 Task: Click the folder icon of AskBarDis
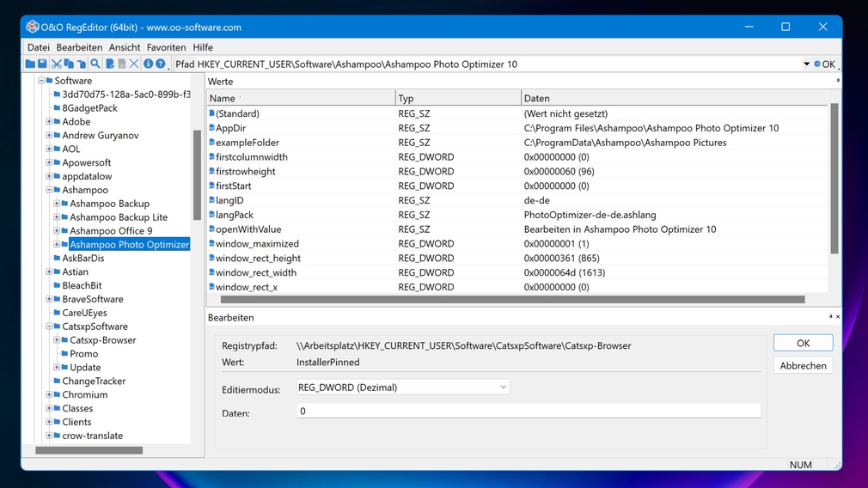(57, 259)
